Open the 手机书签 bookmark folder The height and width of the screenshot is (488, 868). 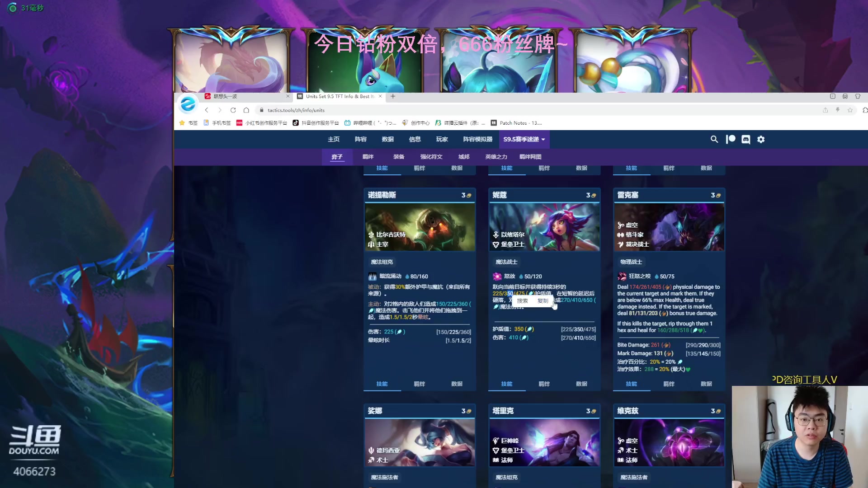pyautogui.click(x=217, y=123)
